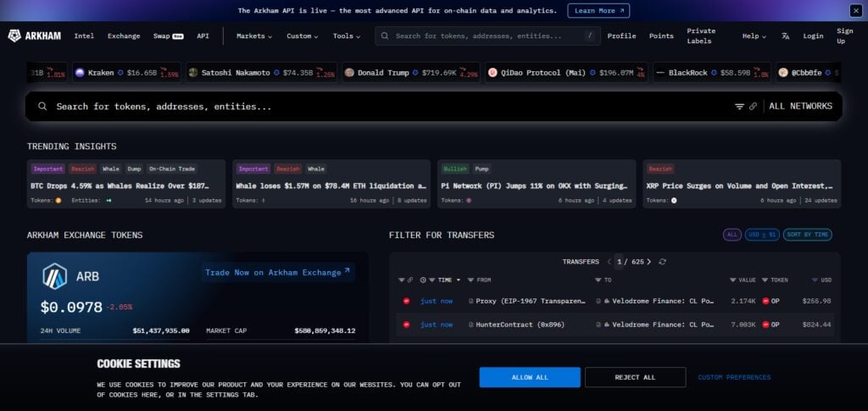Click the Kraken avatar icon in ticker
The height and width of the screenshot is (411, 868).
[x=80, y=73]
